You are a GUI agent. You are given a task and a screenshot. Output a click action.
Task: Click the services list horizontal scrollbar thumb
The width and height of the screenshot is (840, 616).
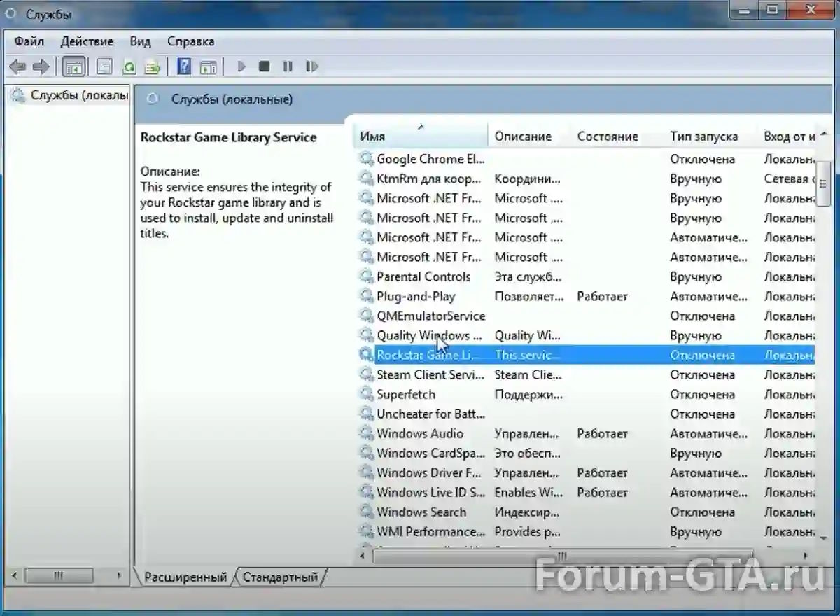click(561, 556)
